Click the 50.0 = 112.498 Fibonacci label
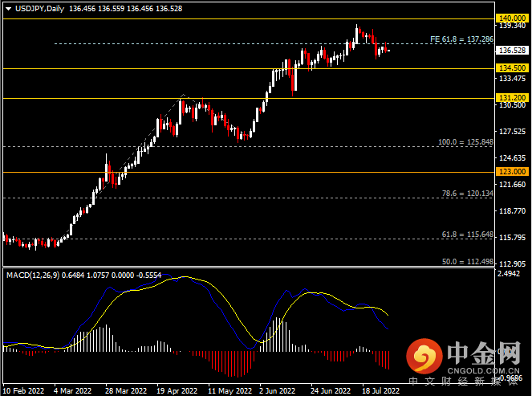The width and height of the screenshot is (532, 396). pyautogui.click(x=468, y=262)
